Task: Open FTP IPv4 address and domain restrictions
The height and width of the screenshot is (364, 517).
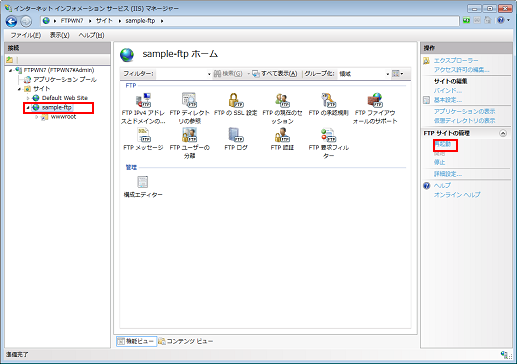Action: coord(143,109)
